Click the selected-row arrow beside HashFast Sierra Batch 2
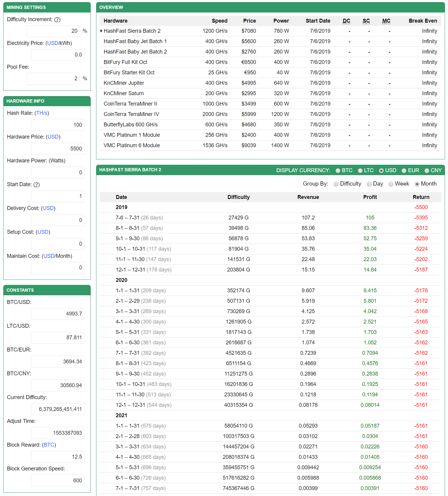This screenshot has width=448, height=496. (101, 31)
